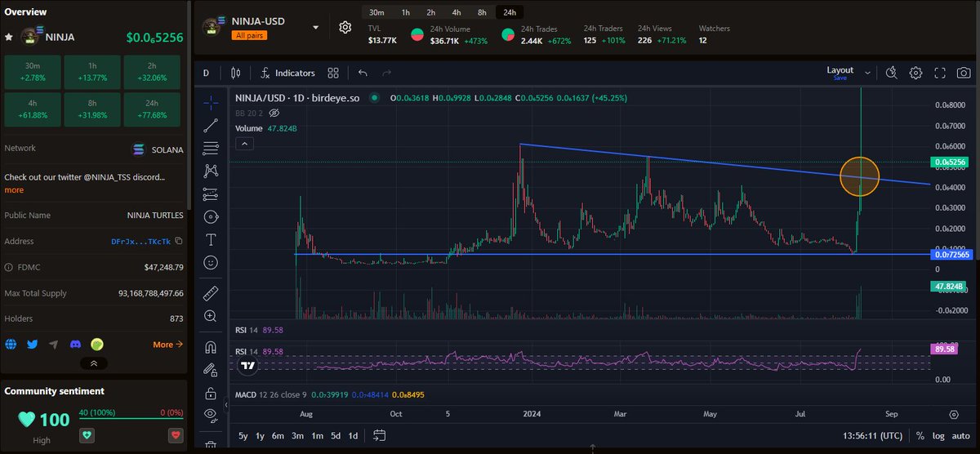Image resolution: width=980 pixels, height=454 pixels.
Task: Open time axis settings gear
Action: tap(954, 414)
